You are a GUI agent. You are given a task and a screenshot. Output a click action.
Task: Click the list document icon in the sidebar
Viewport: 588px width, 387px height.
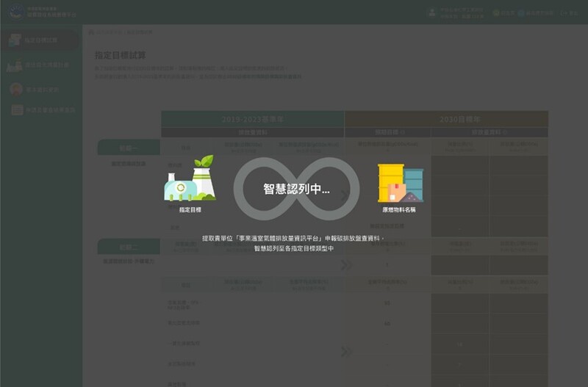pyautogui.click(x=16, y=110)
